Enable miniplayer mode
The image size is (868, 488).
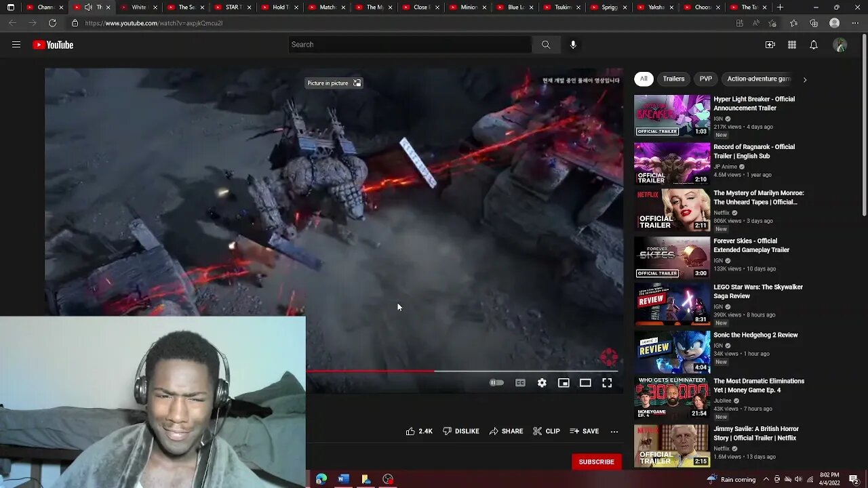click(x=564, y=383)
